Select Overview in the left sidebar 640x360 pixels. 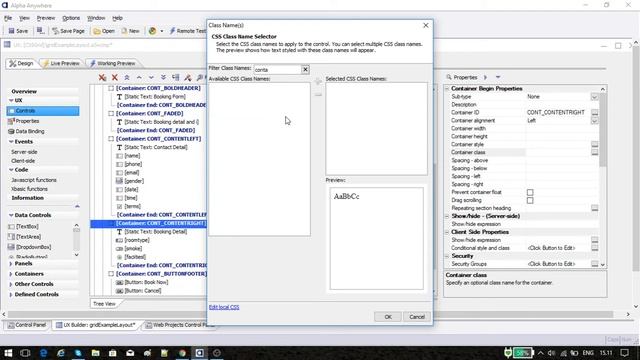pos(24,91)
